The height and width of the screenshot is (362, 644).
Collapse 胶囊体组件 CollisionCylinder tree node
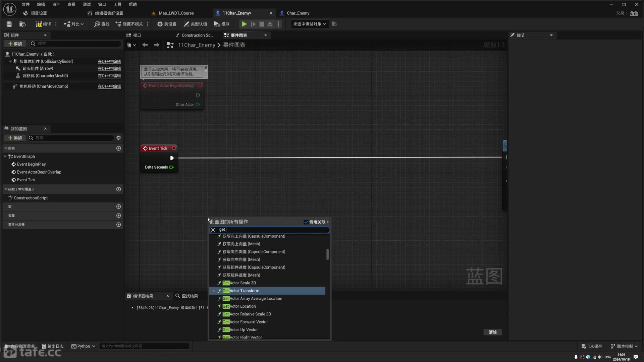click(x=10, y=61)
